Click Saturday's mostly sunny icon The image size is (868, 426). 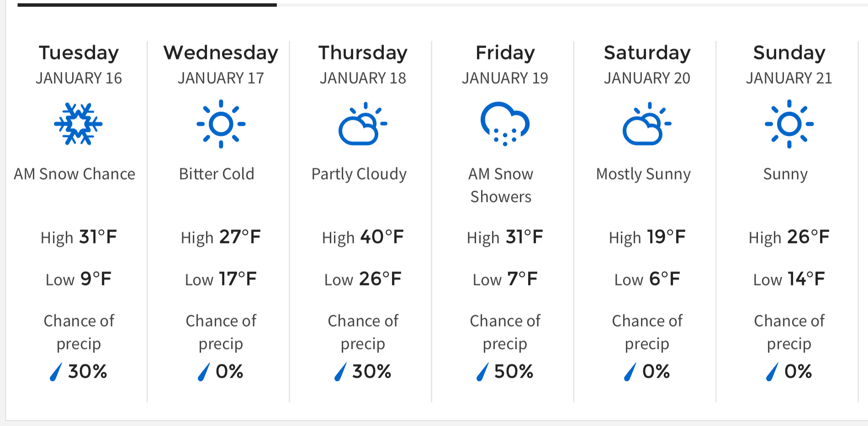[647, 124]
